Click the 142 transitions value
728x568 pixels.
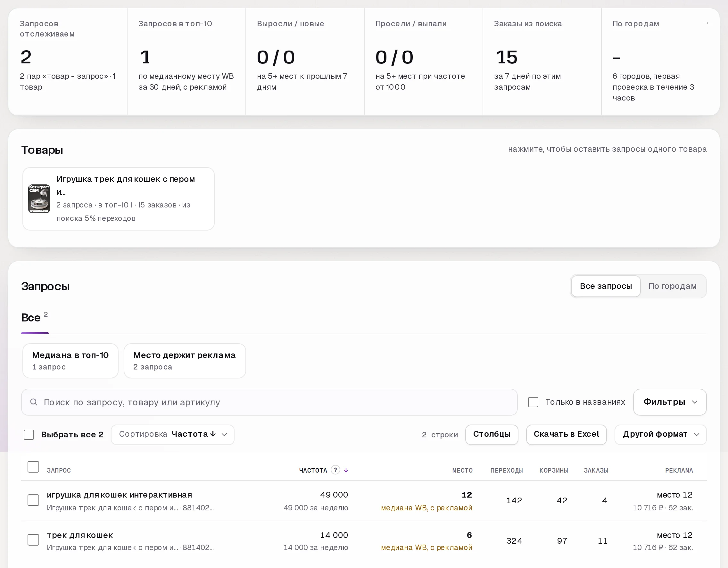[514, 500]
